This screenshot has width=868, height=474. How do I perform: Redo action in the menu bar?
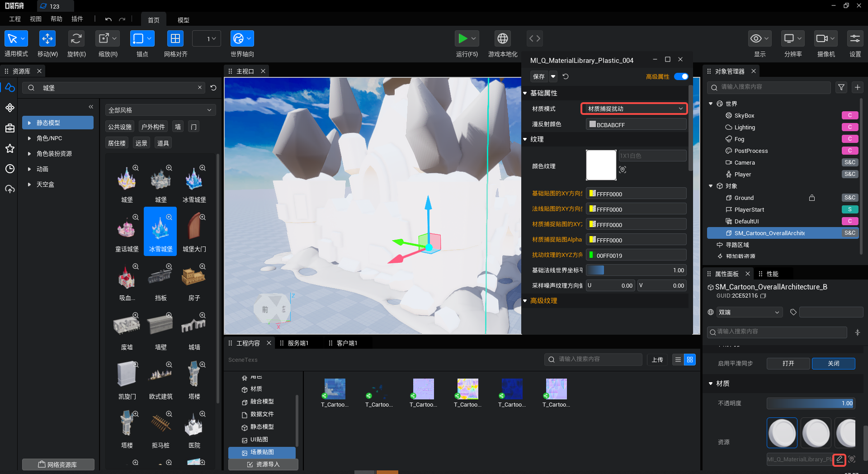[x=122, y=19]
